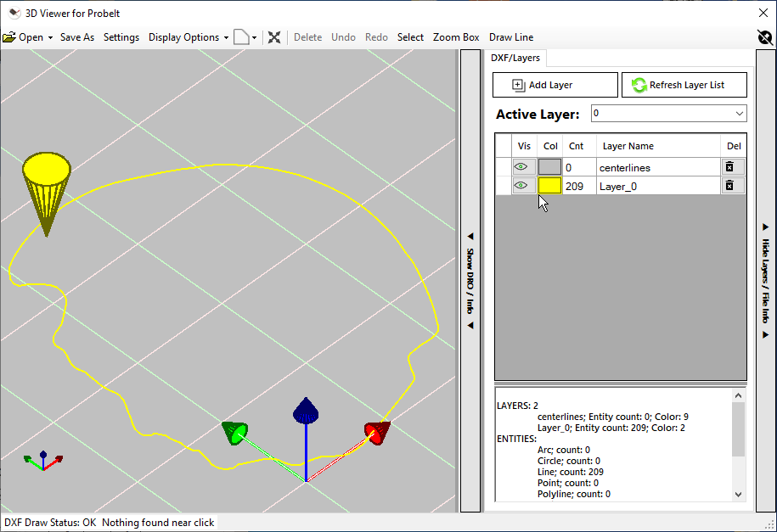Image resolution: width=777 pixels, height=532 pixels.
Task: Open Display Options menu
Action: pyautogui.click(x=183, y=37)
